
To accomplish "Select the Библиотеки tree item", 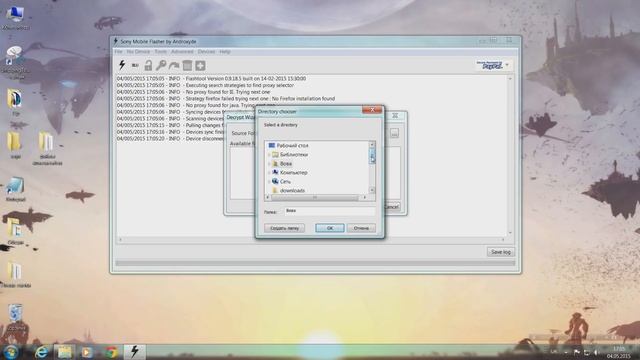I will tap(294, 154).
